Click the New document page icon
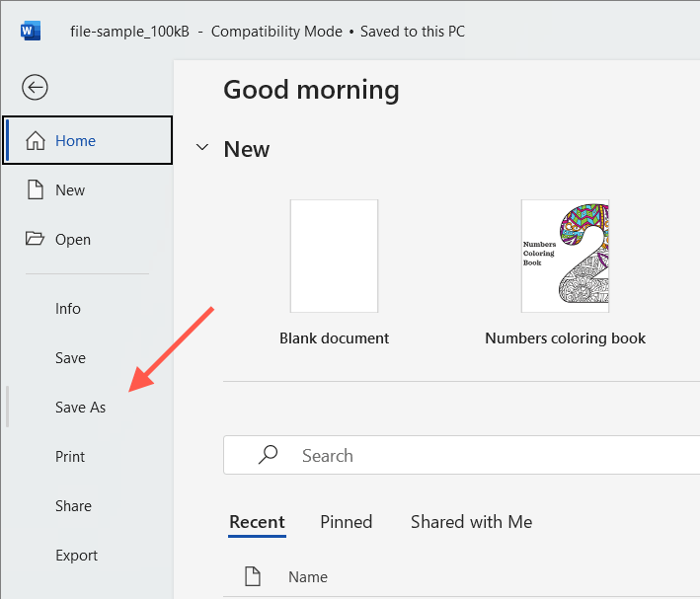Viewport: 700px width, 599px height. 36,190
